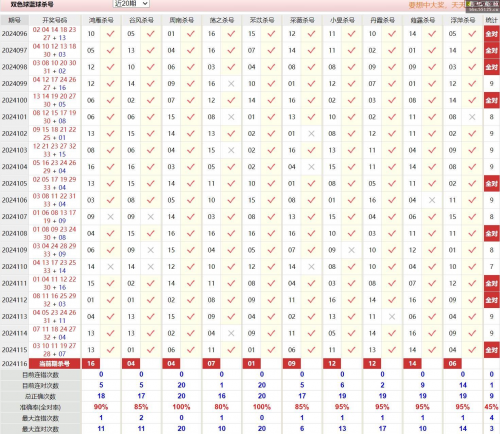The width and height of the screenshot is (500, 434).
Task: Click the 目前连对次数 row label
Action: click(41, 386)
